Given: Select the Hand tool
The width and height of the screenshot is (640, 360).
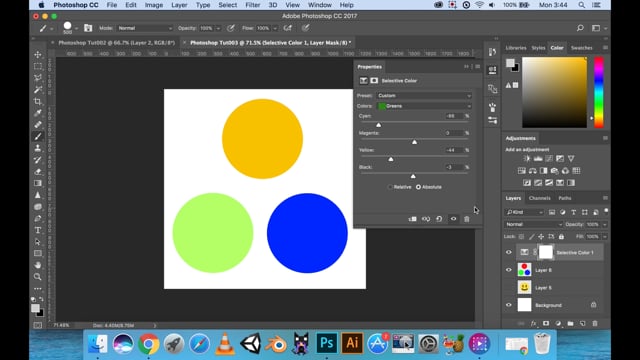Looking at the screenshot, I should coord(38,265).
